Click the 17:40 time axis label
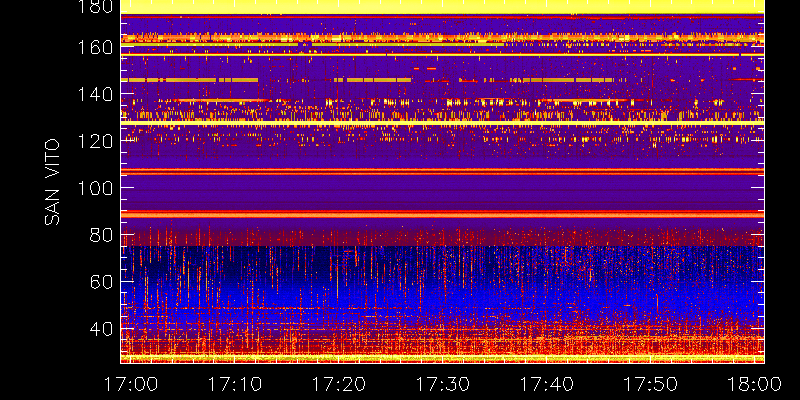 [x=547, y=384]
